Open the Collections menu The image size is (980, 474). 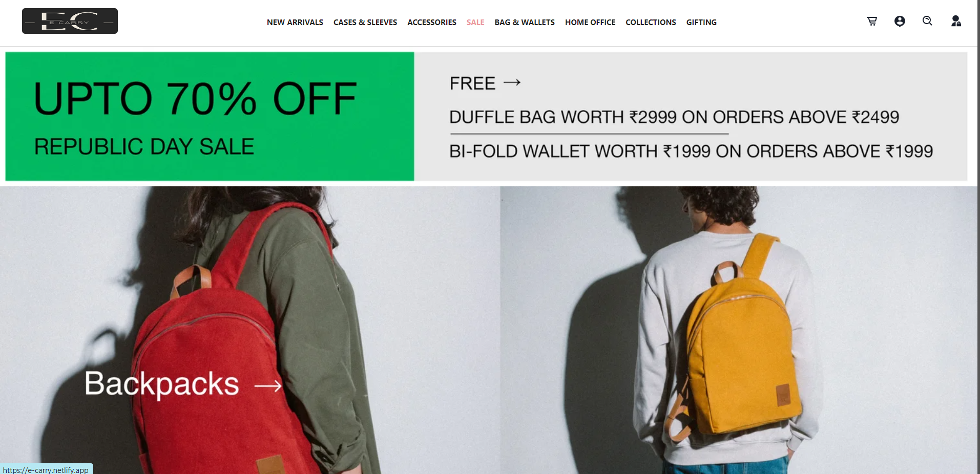point(651,23)
